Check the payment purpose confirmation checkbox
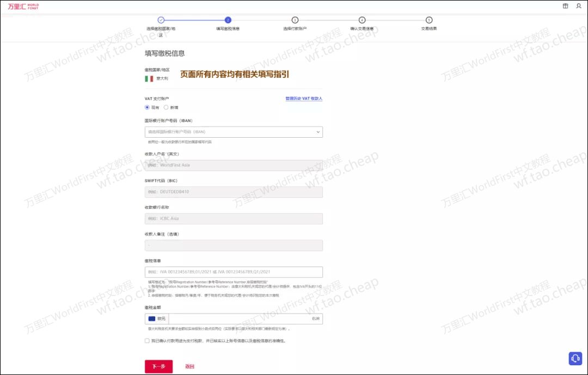Viewport: 588px width, 375px height. coord(147,341)
